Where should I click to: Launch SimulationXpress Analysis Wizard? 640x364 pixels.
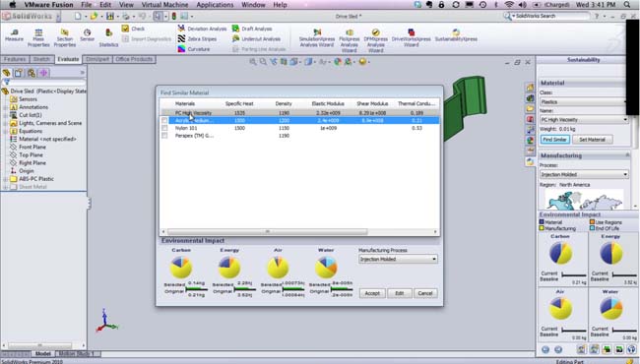pos(317,38)
